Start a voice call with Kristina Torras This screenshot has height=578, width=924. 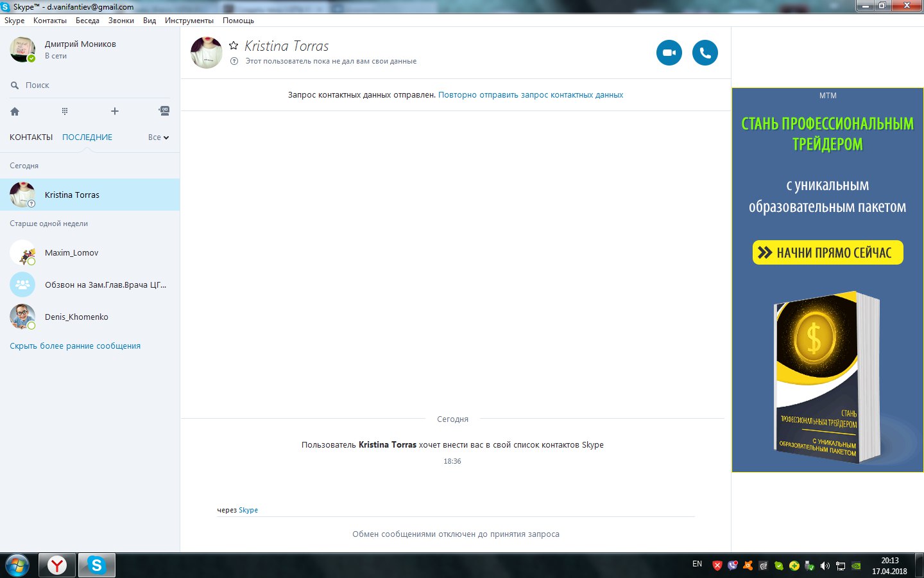click(x=705, y=53)
